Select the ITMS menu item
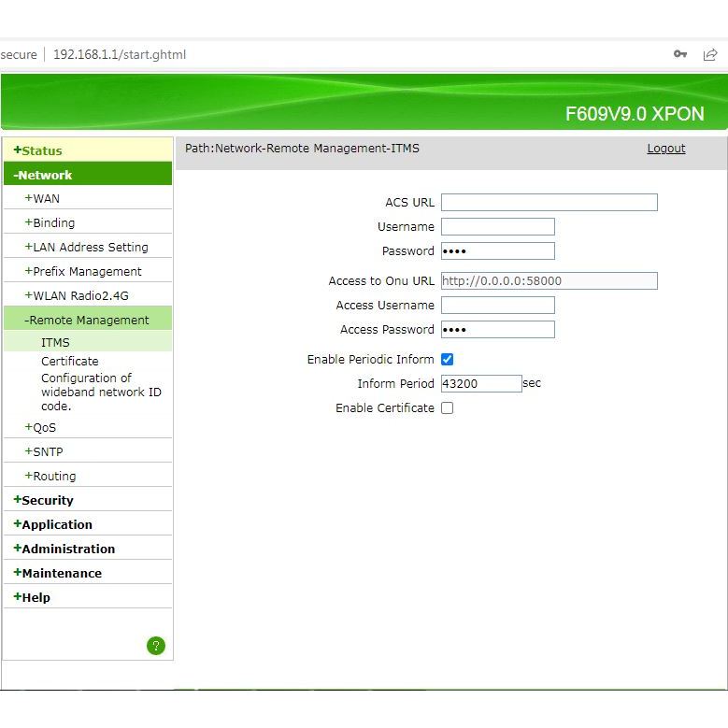Image resolution: width=728 pixels, height=728 pixels. (x=55, y=343)
